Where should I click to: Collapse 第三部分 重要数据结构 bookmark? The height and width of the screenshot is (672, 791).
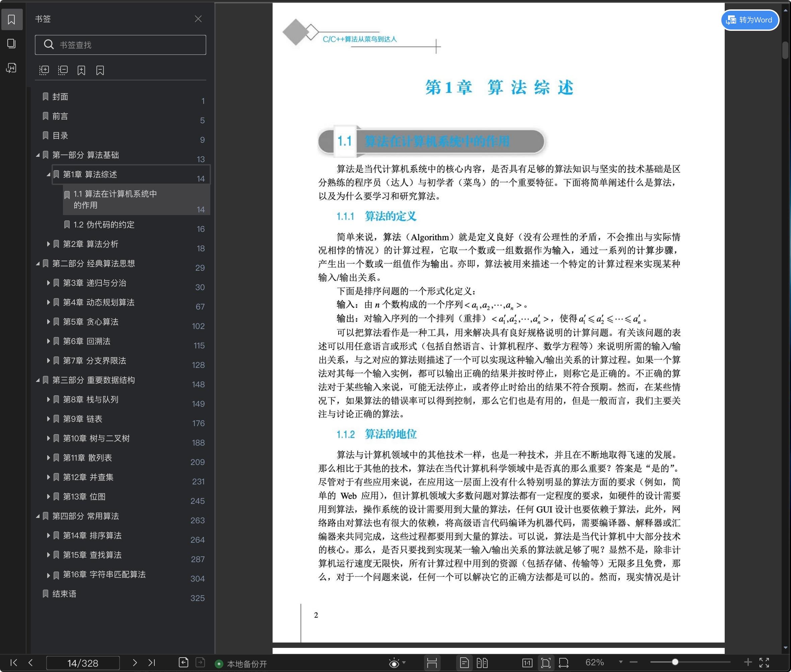(x=38, y=380)
